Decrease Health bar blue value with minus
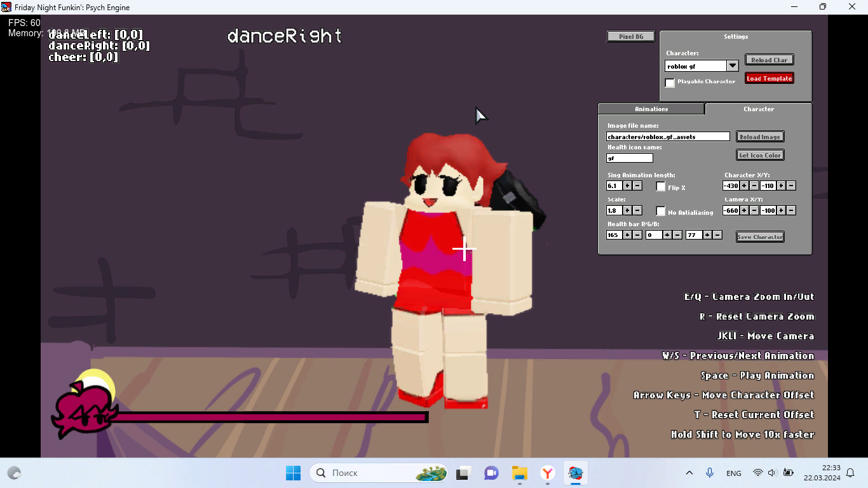This screenshot has height=488, width=868. (x=717, y=234)
